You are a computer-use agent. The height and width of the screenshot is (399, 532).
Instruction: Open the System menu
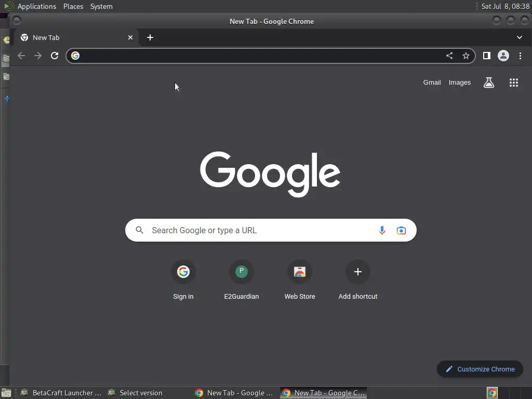(101, 6)
